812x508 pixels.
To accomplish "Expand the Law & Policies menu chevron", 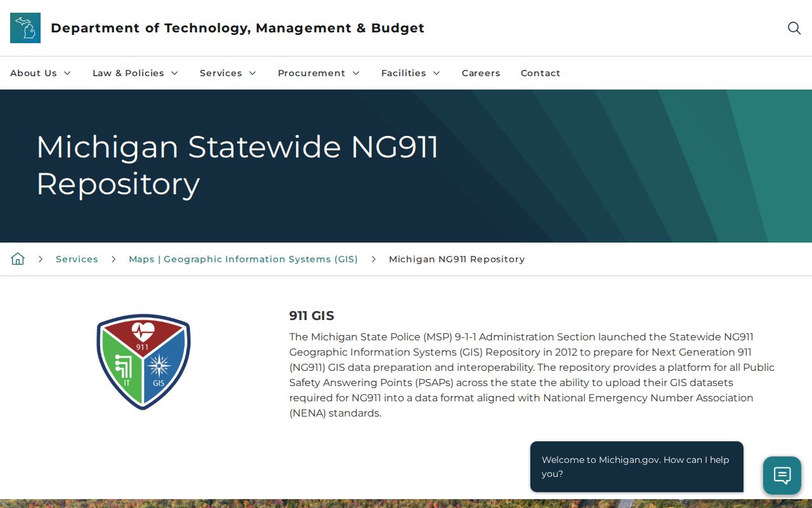I will tap(174, 73).
